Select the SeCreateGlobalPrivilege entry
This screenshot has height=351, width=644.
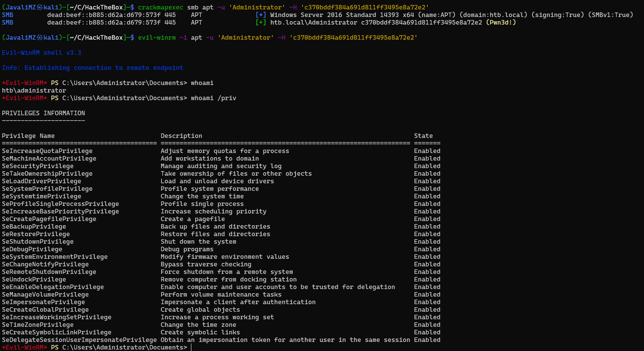click(45, 309)
